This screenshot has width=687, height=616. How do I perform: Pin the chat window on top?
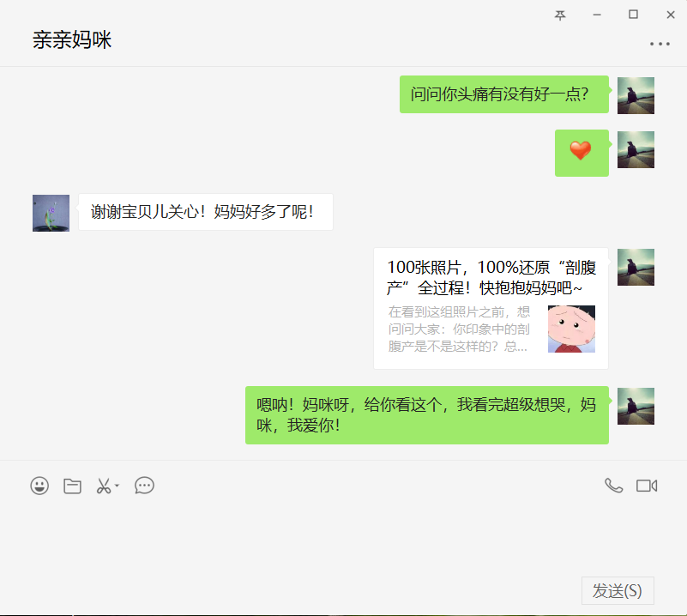[560, 15]
